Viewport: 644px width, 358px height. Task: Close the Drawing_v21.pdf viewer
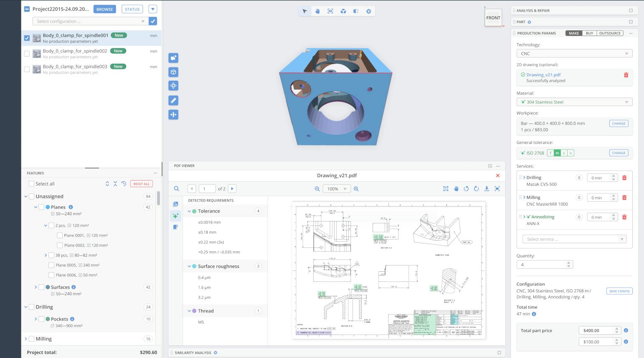coord(498,176)
